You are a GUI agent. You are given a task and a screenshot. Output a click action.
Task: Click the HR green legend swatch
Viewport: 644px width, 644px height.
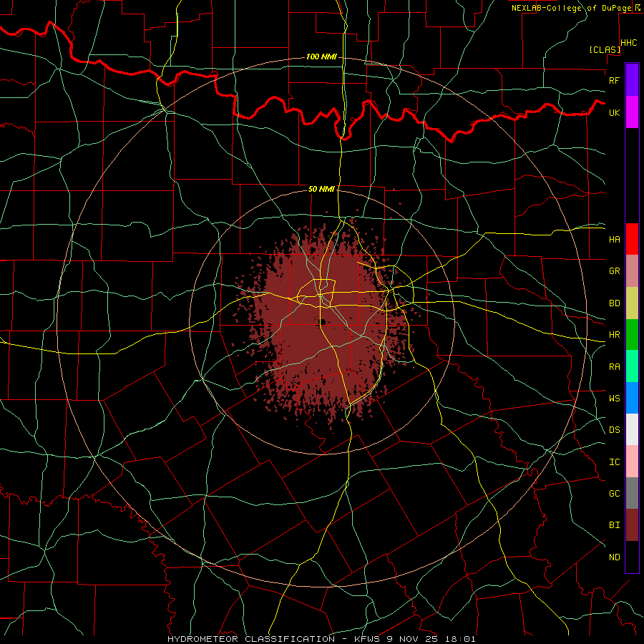click(632, 335)
